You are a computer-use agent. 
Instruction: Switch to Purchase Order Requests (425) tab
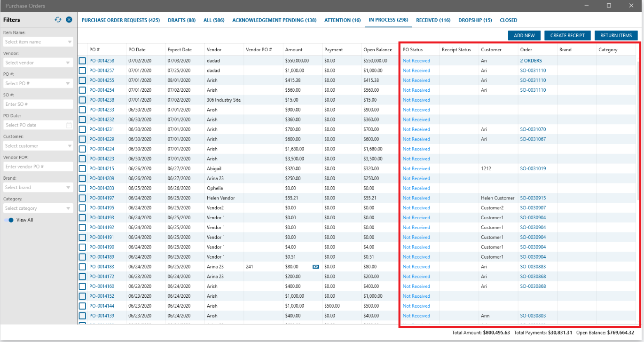click(121, 20)
